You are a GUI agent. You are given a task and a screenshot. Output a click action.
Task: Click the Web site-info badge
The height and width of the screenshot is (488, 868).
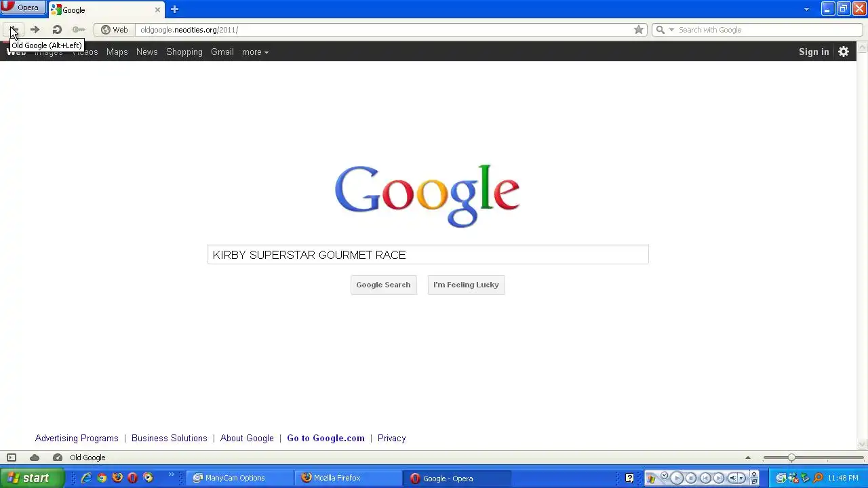115,30
